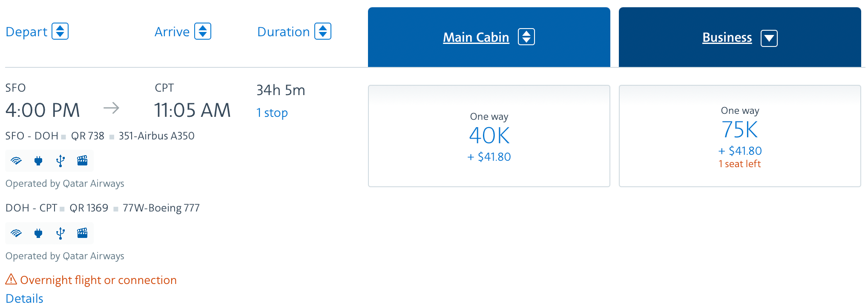Open the entertainment icon on the Boeing 777 leg

click(82, 233)
